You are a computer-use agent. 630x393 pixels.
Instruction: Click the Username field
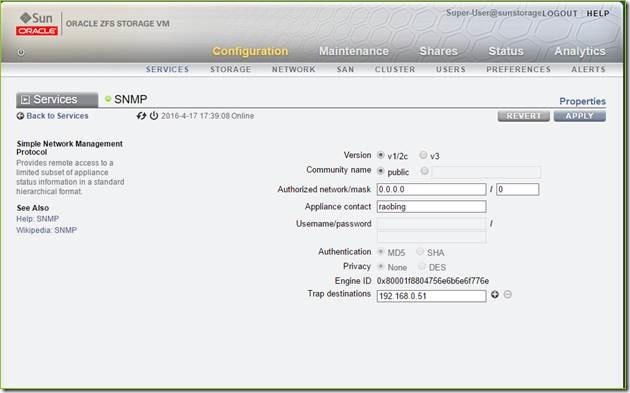click(x=432, y=223)
